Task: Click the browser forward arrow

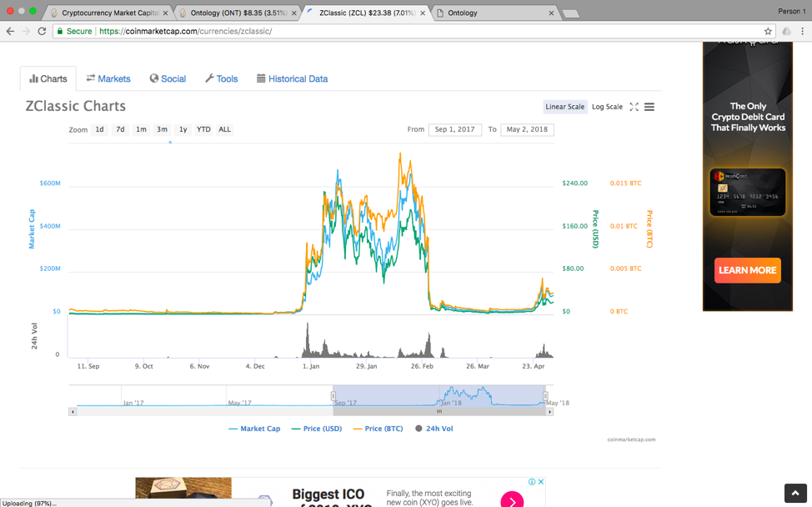Action: click(x=26, y=31)
